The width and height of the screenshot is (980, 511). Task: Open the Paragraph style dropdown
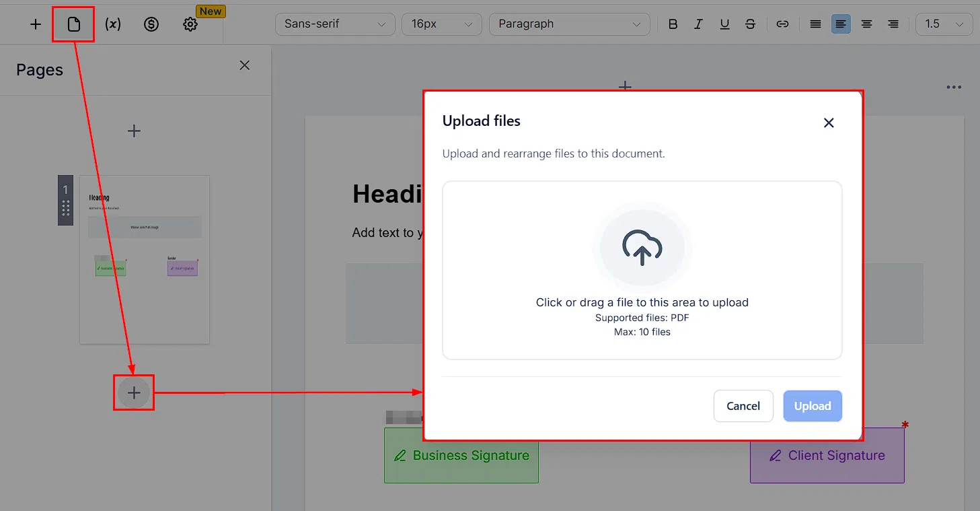[570, 24]
